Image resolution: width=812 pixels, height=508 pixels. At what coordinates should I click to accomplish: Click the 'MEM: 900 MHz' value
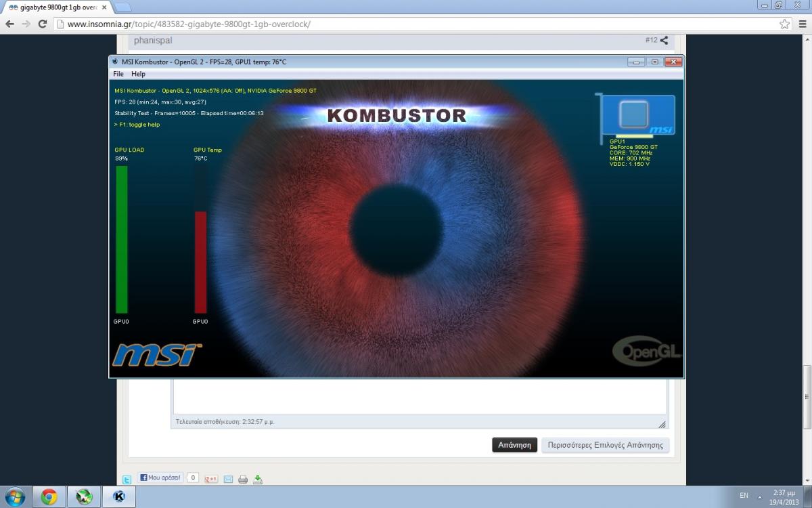point(630,158)
